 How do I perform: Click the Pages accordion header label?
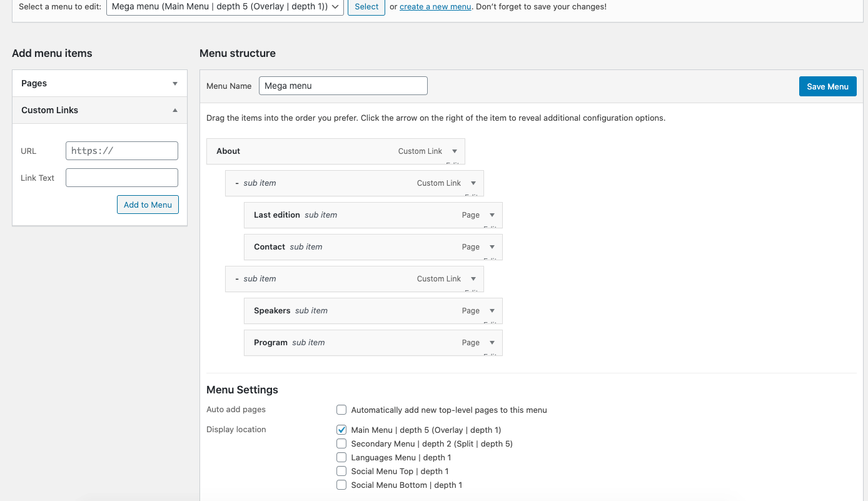click(34, 83)
